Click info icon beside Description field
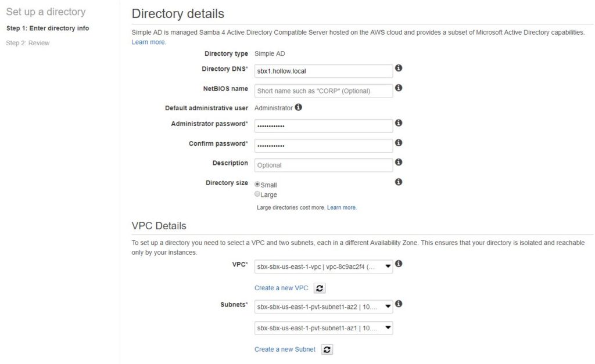The width and height of the screenshot is (595, 364). point(399,163)
